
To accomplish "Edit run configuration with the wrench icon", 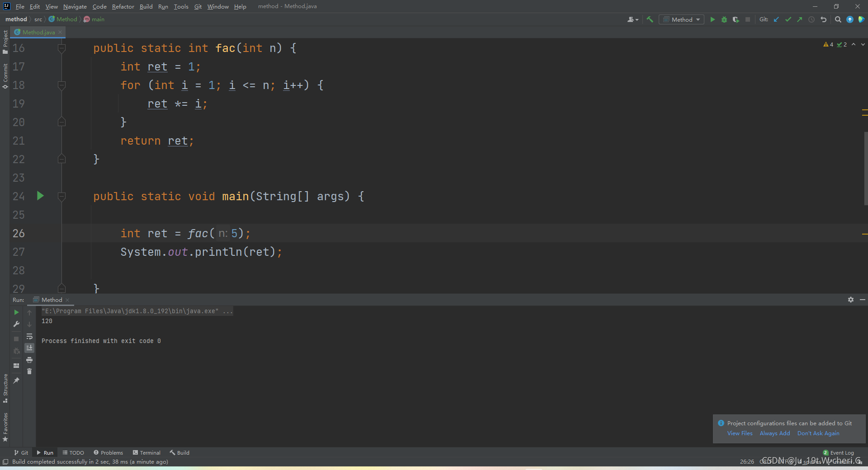I will coord(16,324).
